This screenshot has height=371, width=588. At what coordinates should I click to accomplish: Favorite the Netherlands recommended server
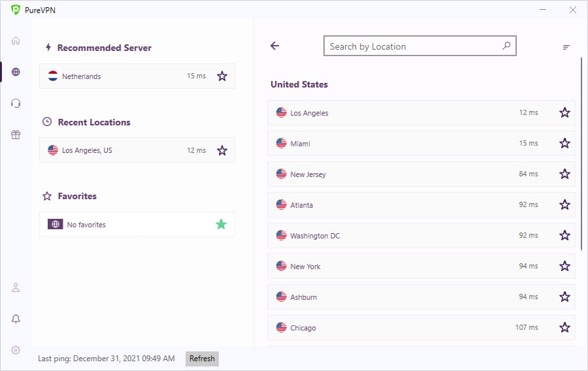(x=222, y=76)
